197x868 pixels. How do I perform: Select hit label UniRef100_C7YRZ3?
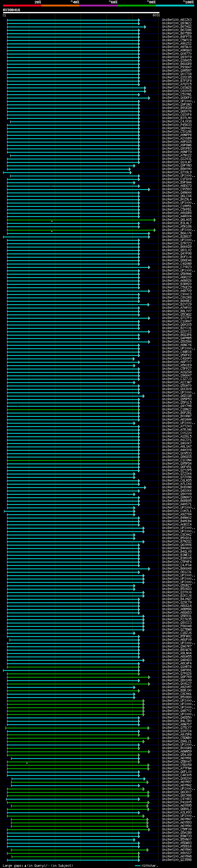(177, 267)
